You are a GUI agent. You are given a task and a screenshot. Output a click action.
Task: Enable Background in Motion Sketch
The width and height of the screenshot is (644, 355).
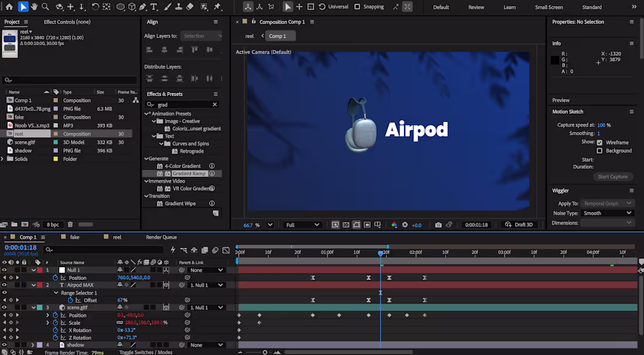coord(600,151)
